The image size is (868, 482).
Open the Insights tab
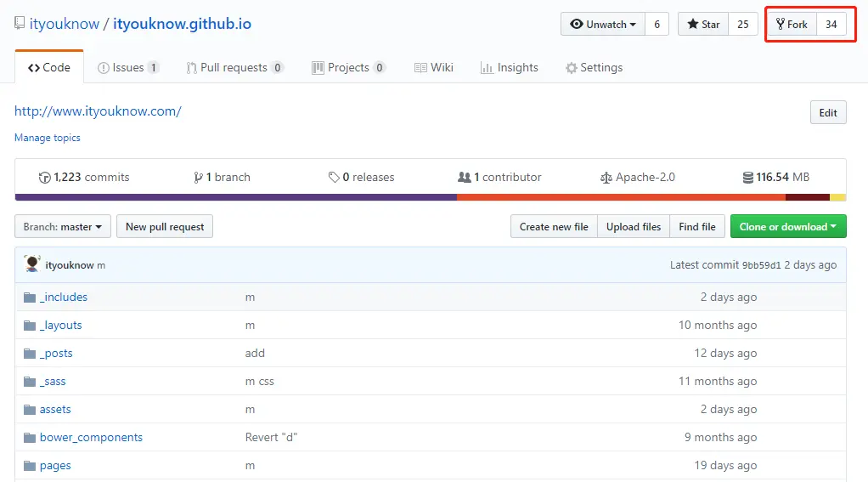[x=510, y=68]
